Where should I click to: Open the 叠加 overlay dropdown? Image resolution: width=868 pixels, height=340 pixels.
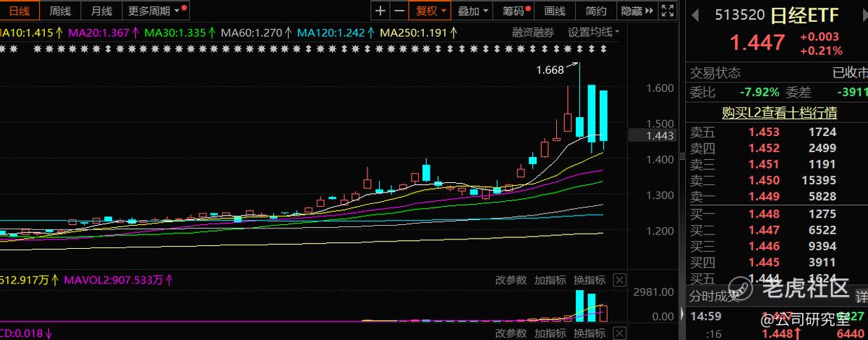tap(474, 11)
